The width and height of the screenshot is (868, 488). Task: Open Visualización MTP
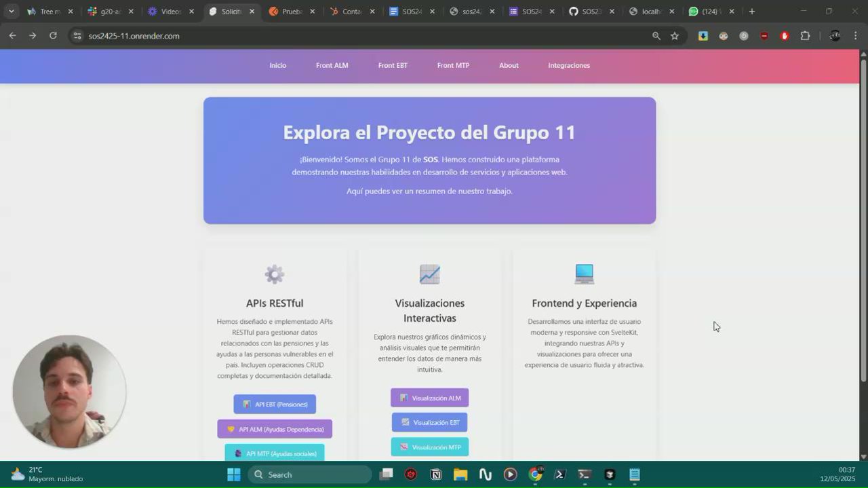tap(429, 447)
